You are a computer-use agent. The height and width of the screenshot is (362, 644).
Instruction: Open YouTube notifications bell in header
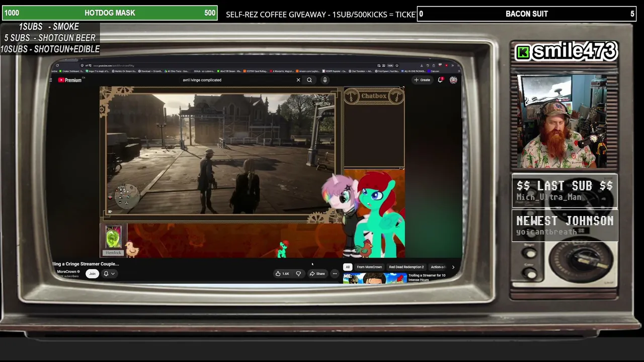(440, 80)
